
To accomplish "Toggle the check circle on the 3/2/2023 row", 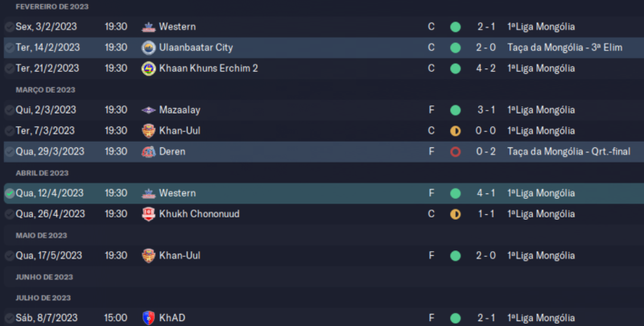I will (9, 27).
